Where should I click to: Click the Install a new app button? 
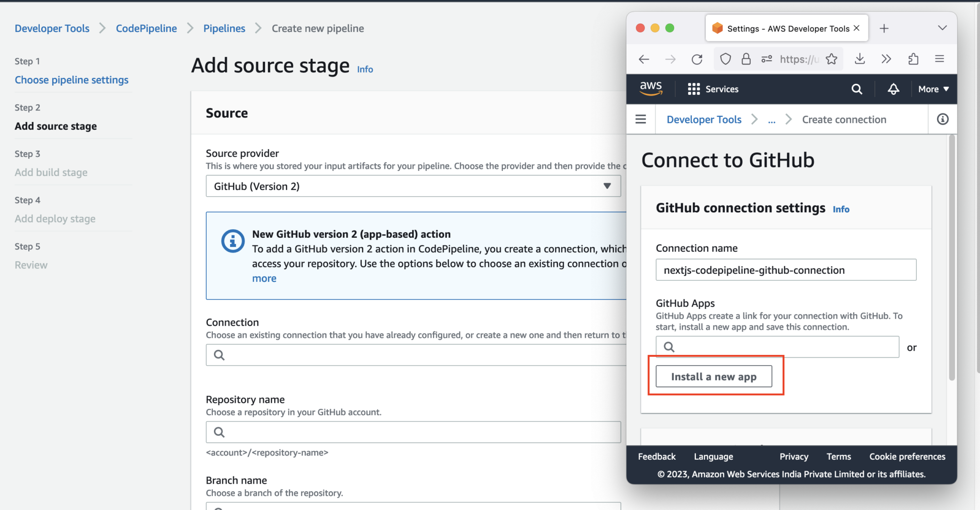point(713,377)
